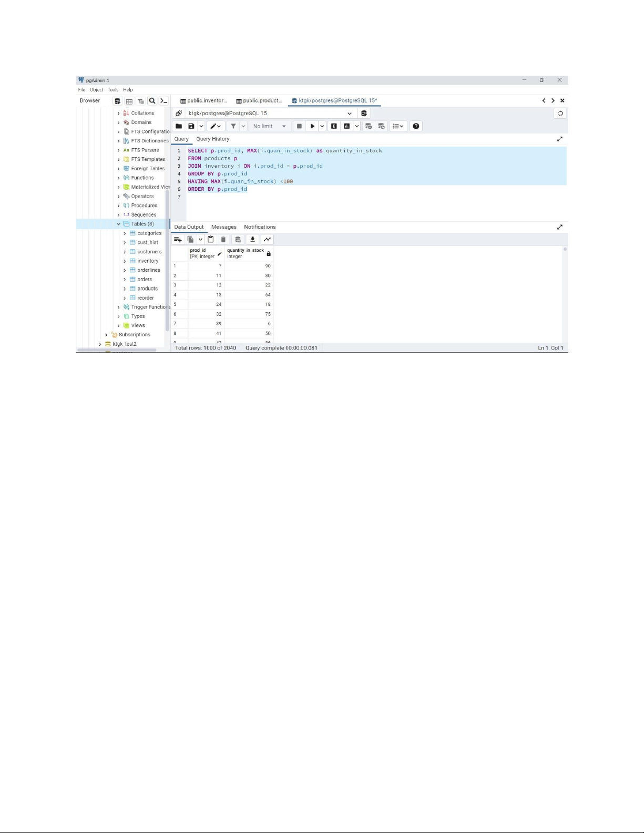Open the Tools menu
Screen dimensions: 644x833
coord(113,90)
